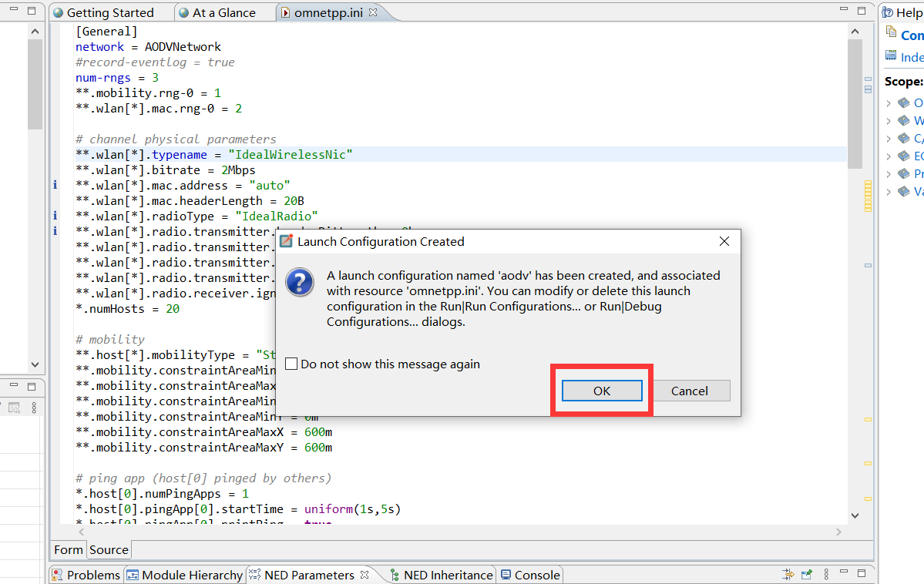Click the left panel scrollbar down arrow
This screenshot has height=584, width=924.
35,364
